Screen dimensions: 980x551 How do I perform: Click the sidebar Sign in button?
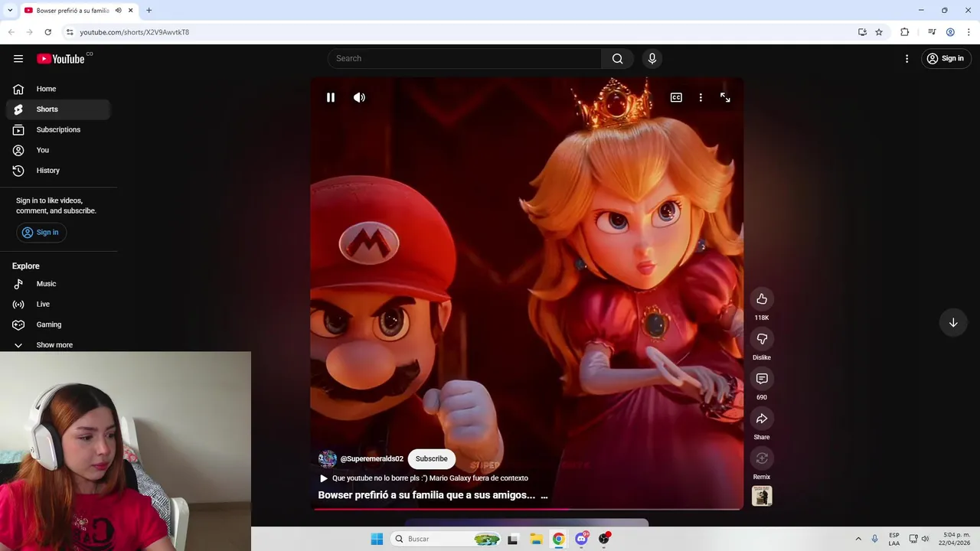coord(41,233)
